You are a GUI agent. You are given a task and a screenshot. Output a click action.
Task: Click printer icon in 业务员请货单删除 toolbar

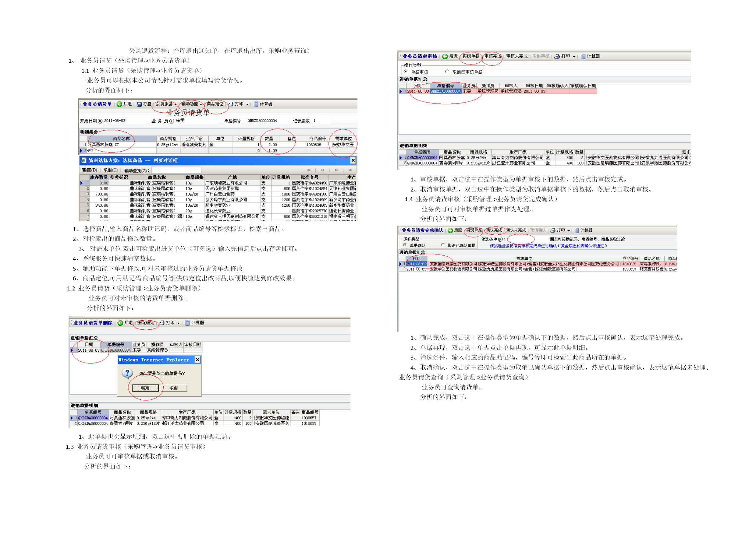click(x=162, y=323)
